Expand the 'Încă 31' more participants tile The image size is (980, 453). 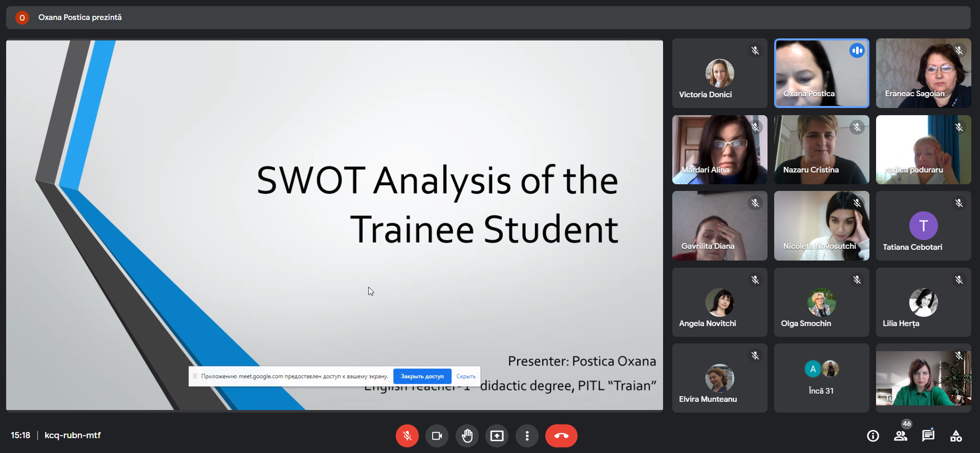click(x=821, y=378)
